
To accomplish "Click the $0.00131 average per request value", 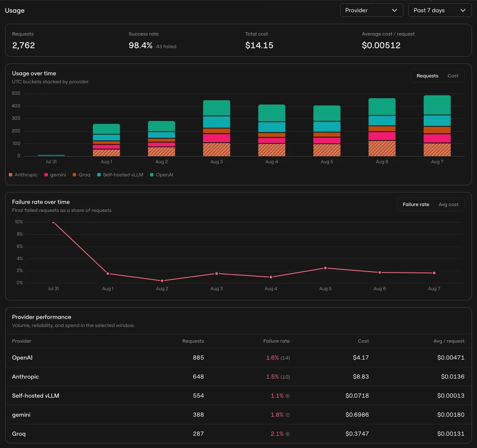I will click(451, 434).
